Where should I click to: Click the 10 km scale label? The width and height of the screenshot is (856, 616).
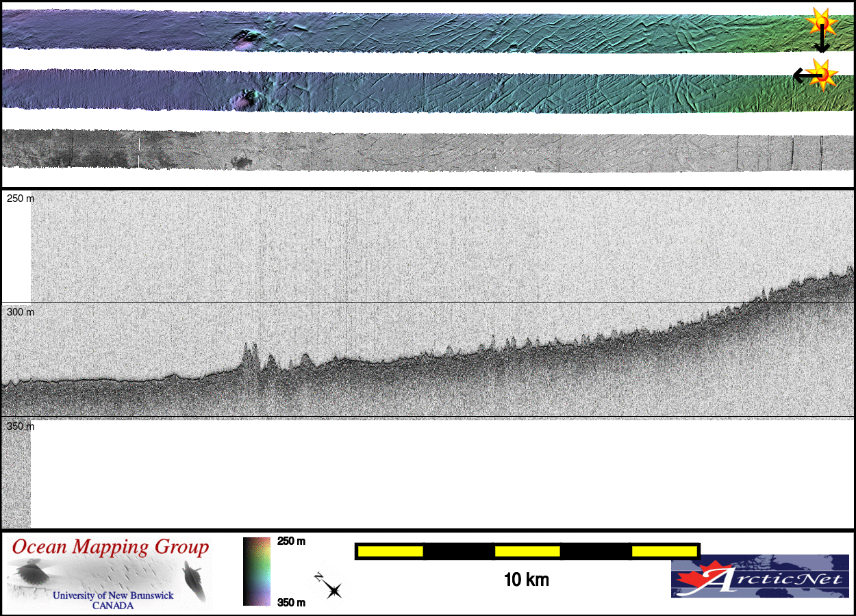point(526,580)
